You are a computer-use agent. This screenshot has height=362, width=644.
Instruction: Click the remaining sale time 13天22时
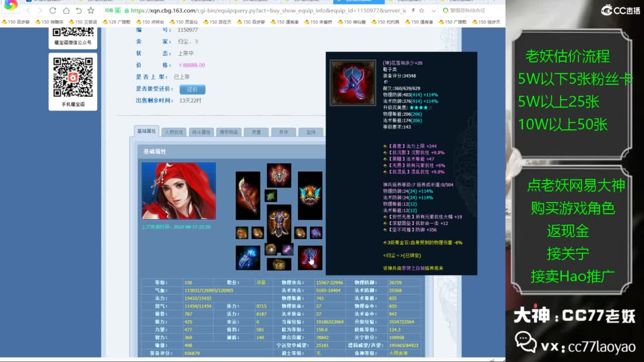[190, 101]
